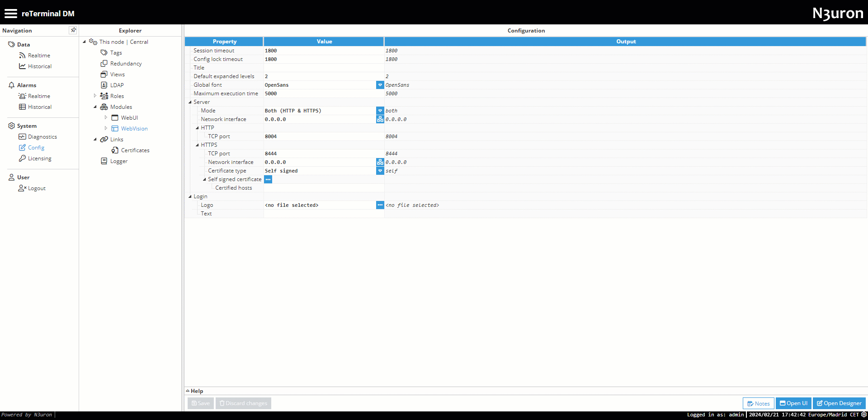Image resolution: width=868 pixels, height=420 pixels.
Task: Click the HTTPS network interface selector icon
Action: coord(380,162)
